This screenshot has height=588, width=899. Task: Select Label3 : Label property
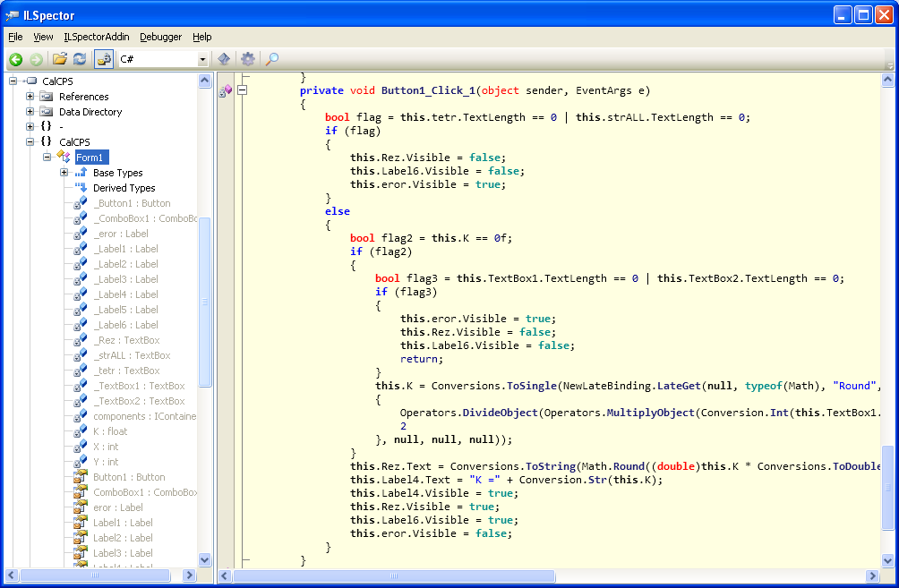(124, 553)
